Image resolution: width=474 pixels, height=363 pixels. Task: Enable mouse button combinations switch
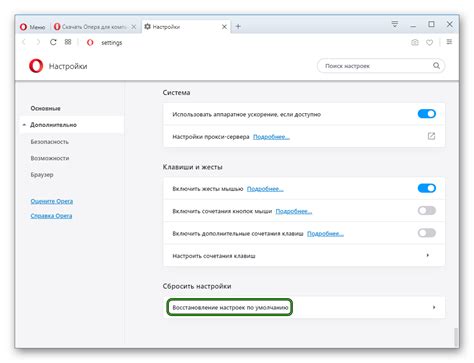(427, 211)
